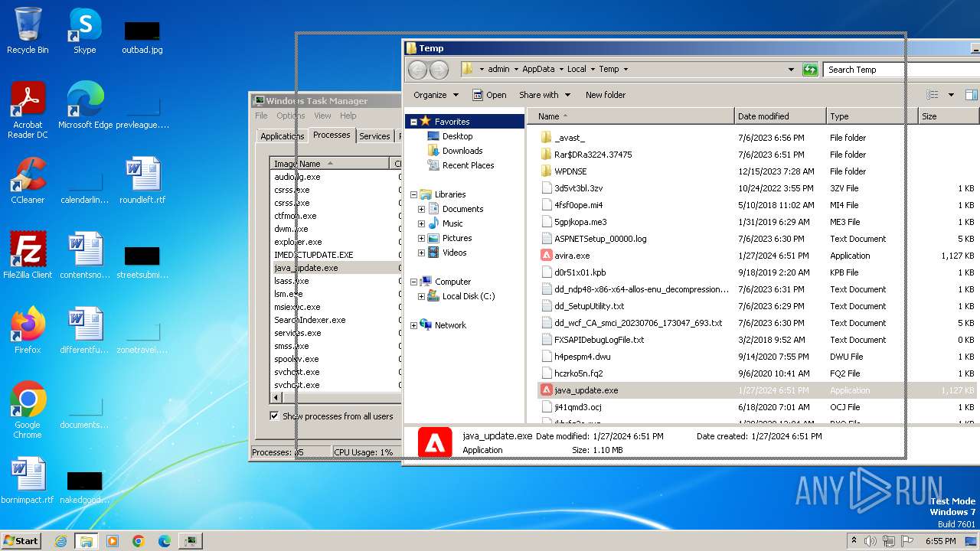This screenshot has height=551, width=980.
Task: Collapse the Libraries tree node
Action: tap(414, 194)
